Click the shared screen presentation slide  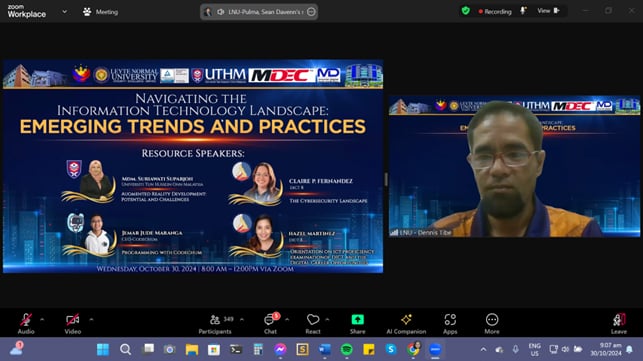pyautogui.click(x=193, y=166)
